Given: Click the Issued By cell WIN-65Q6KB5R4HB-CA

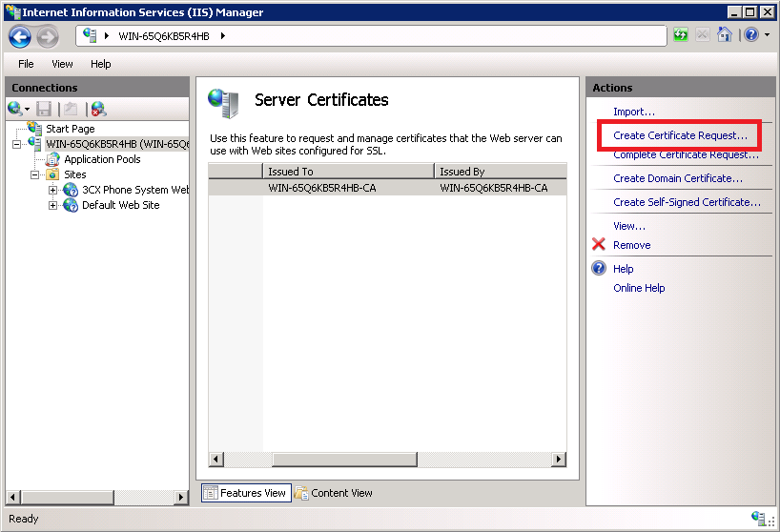Looking at the screenshot, I should [x=494, y=188].
